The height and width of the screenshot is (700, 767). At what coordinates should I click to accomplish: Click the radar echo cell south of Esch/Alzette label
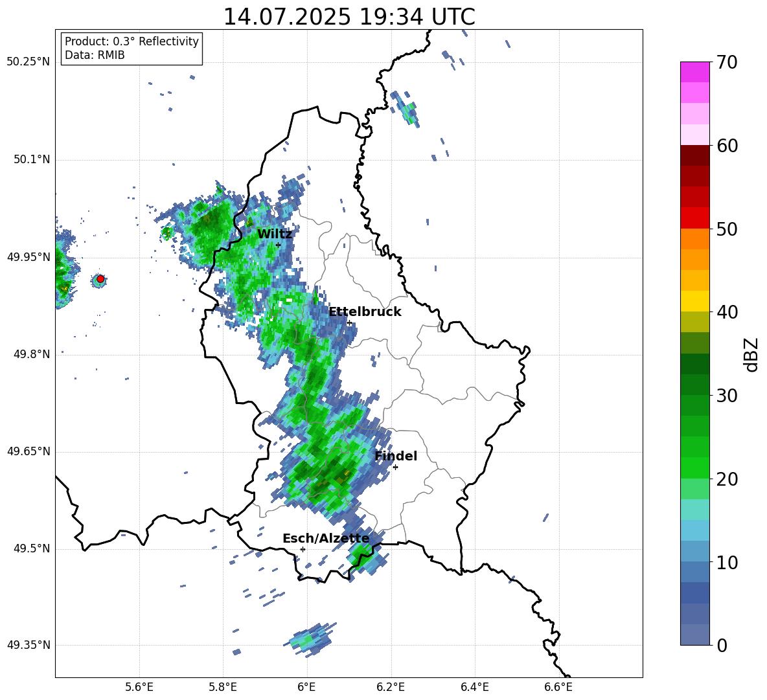[x=364, y=555]
